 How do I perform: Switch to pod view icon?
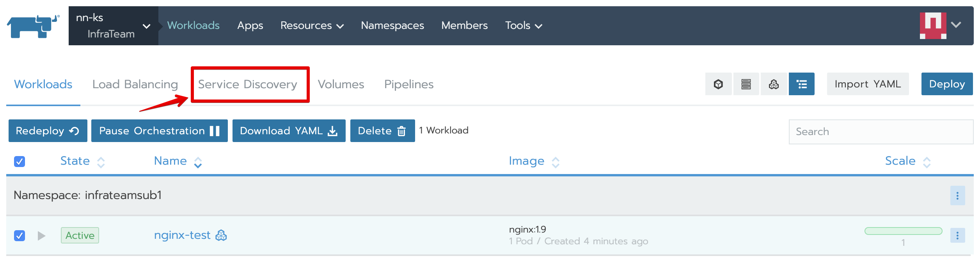(x=718, y=84)
